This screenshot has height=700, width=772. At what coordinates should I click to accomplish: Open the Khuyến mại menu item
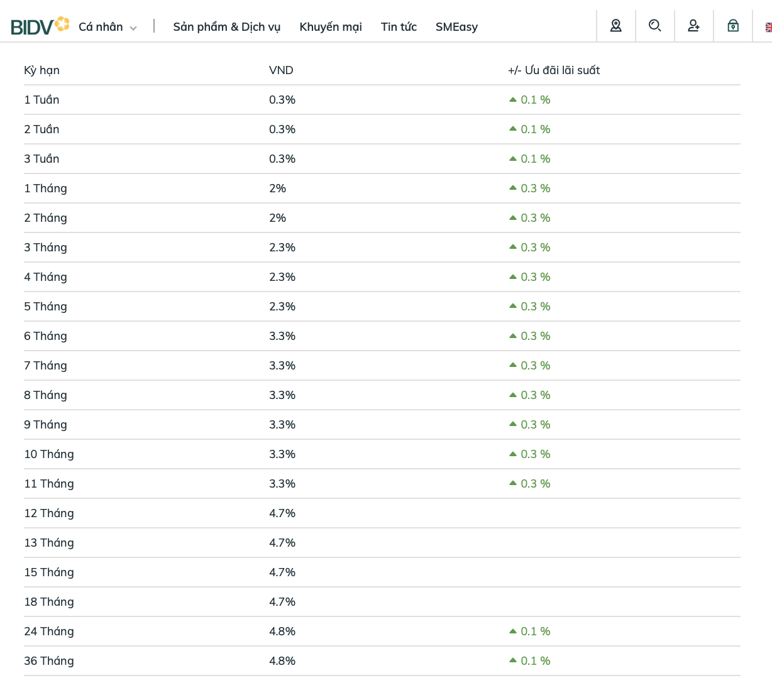click(331, 27)
